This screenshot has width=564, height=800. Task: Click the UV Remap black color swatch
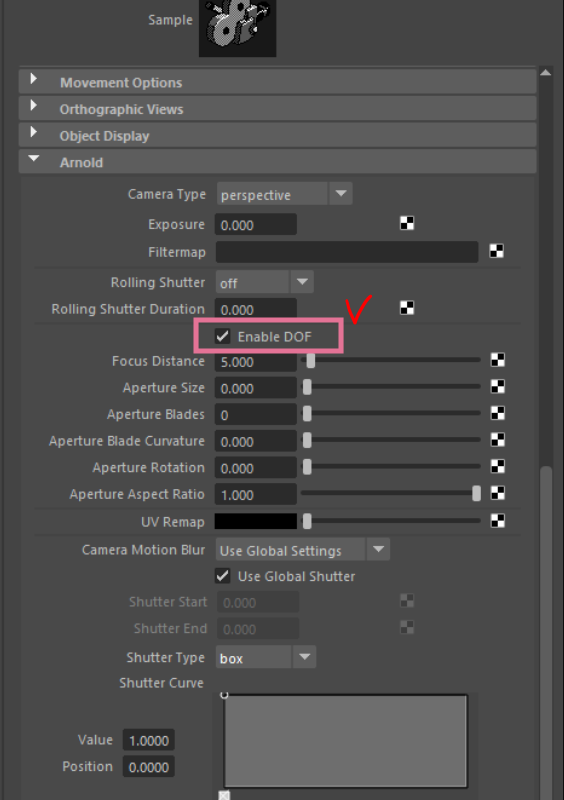click(256, 521)
